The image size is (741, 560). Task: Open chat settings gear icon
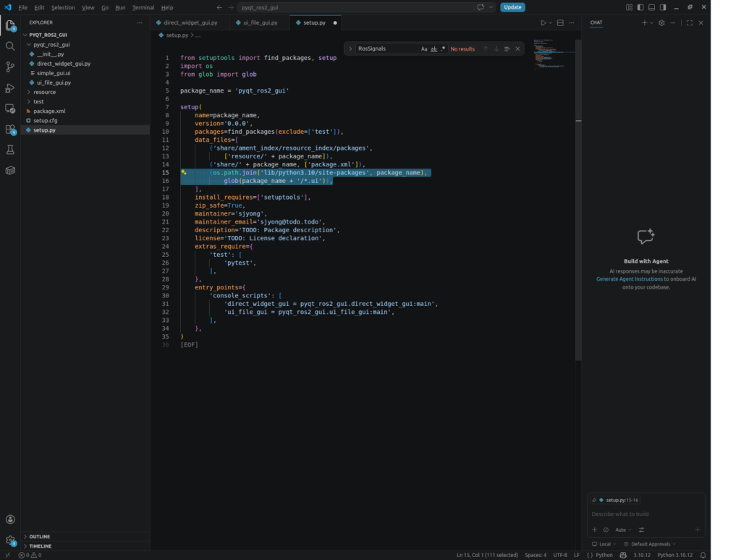661,22
